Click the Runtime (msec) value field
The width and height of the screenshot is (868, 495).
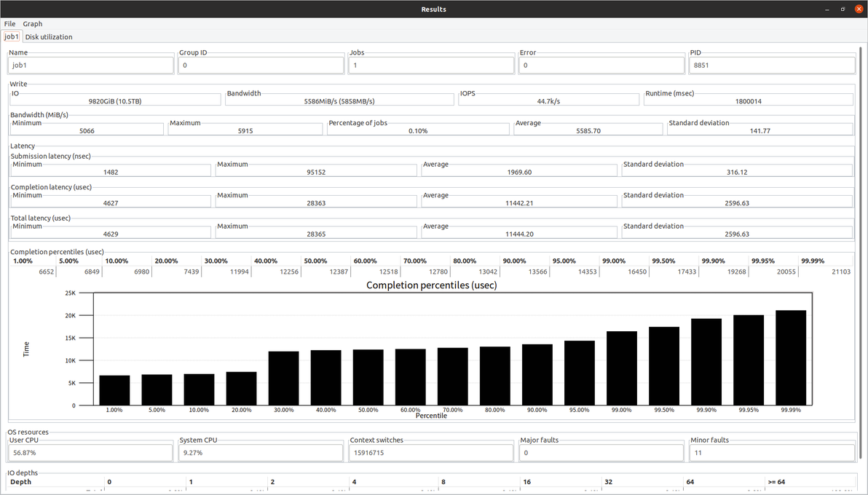[749, 101]
